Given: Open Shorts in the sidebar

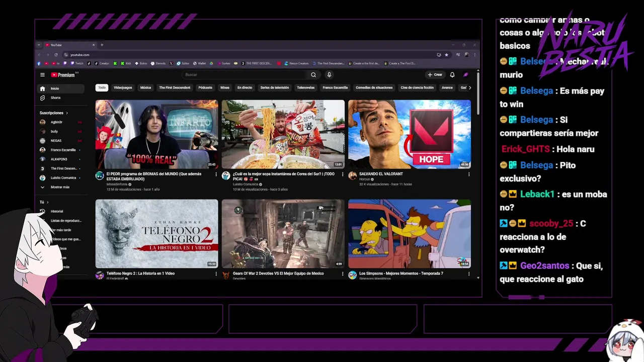Looking at the screenshot, I should click(x=61, y=98).
